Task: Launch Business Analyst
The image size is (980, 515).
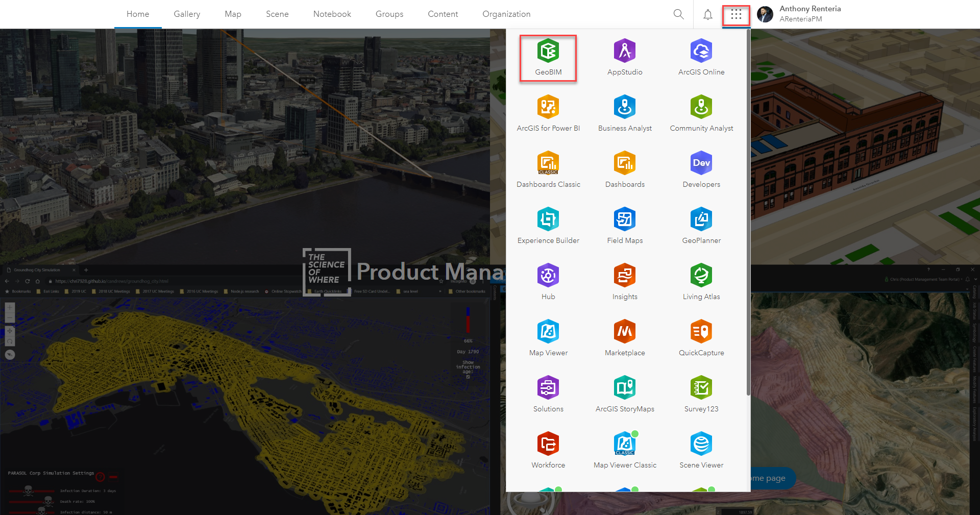Action: 625,112
